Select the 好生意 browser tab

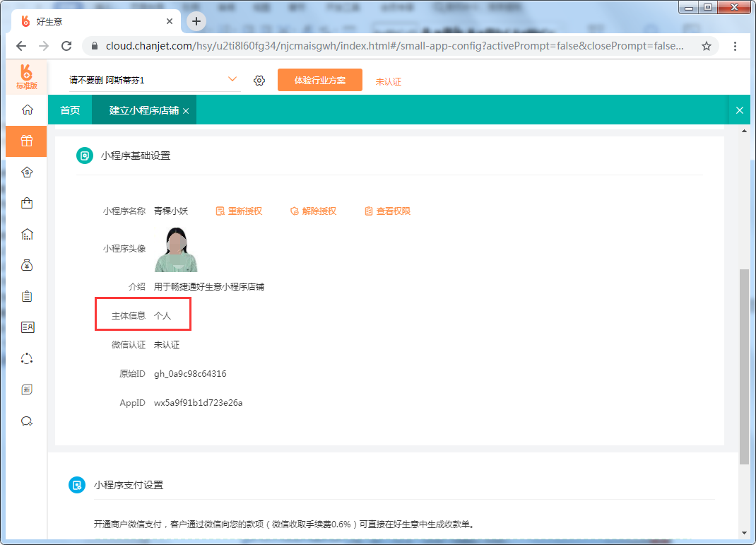[96, 21]
